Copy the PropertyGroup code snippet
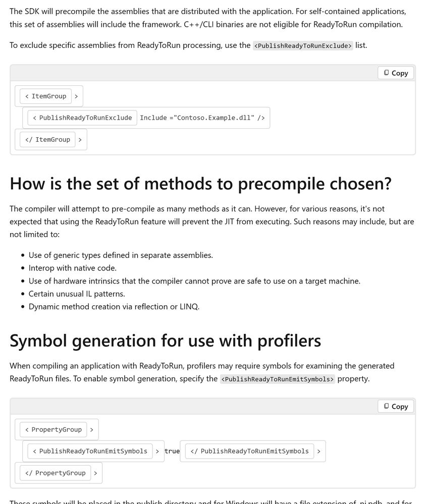This screenshot has height=504, width=430. click(396, 407)
